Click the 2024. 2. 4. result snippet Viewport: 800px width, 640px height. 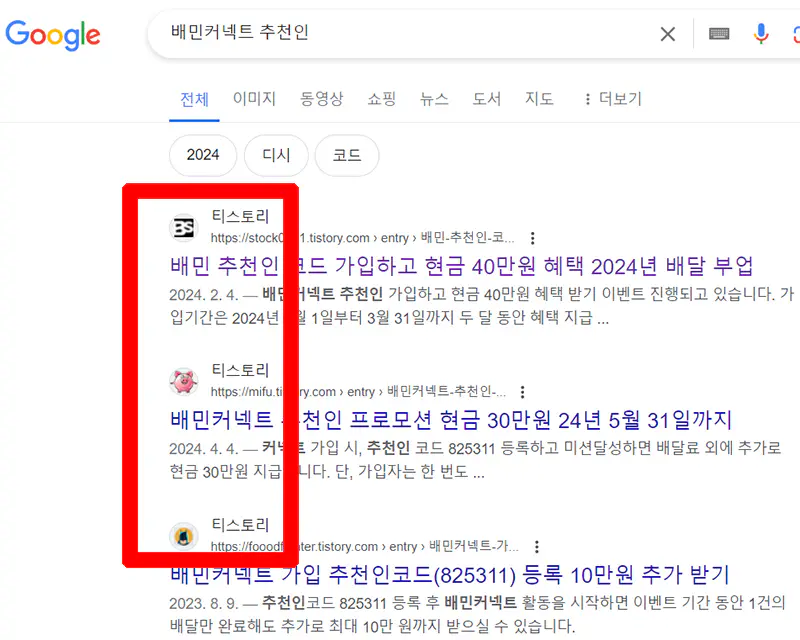coord(481,306)
